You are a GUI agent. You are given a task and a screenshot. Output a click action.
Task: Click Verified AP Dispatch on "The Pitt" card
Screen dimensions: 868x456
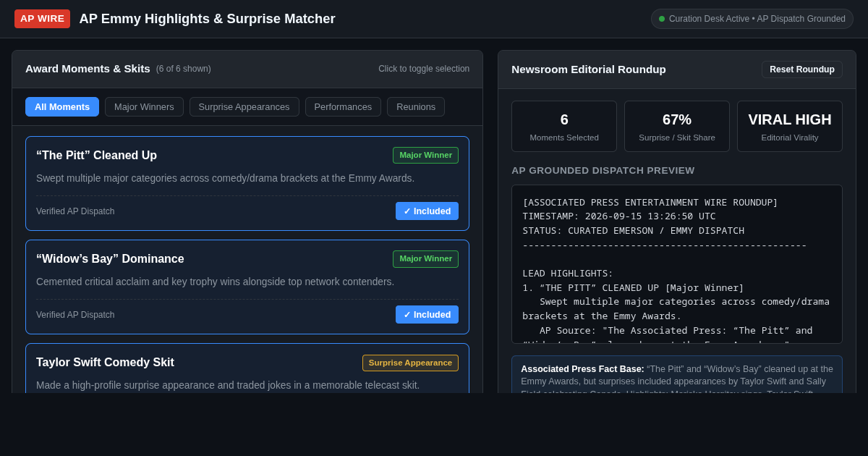pyautogui.click(x=75, y=211)
